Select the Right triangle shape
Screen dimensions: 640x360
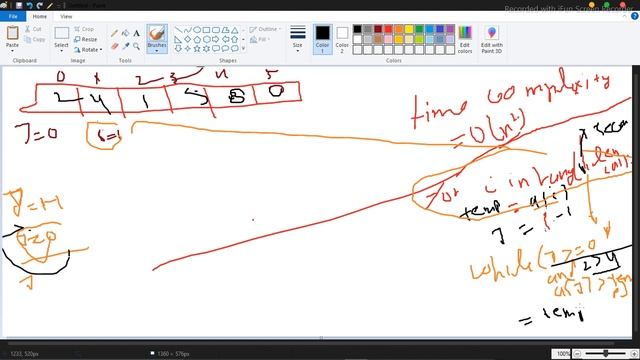(178, 39)
